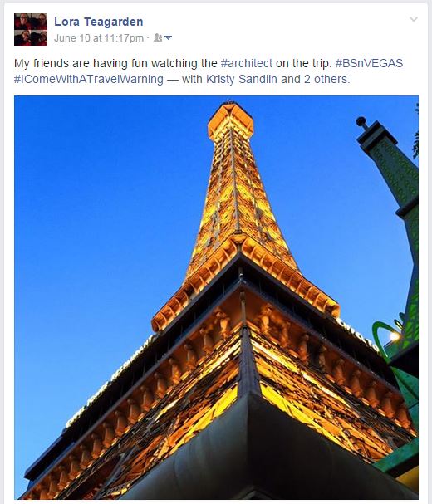
Task: Open the post options chevron menu
Action: 414,19
